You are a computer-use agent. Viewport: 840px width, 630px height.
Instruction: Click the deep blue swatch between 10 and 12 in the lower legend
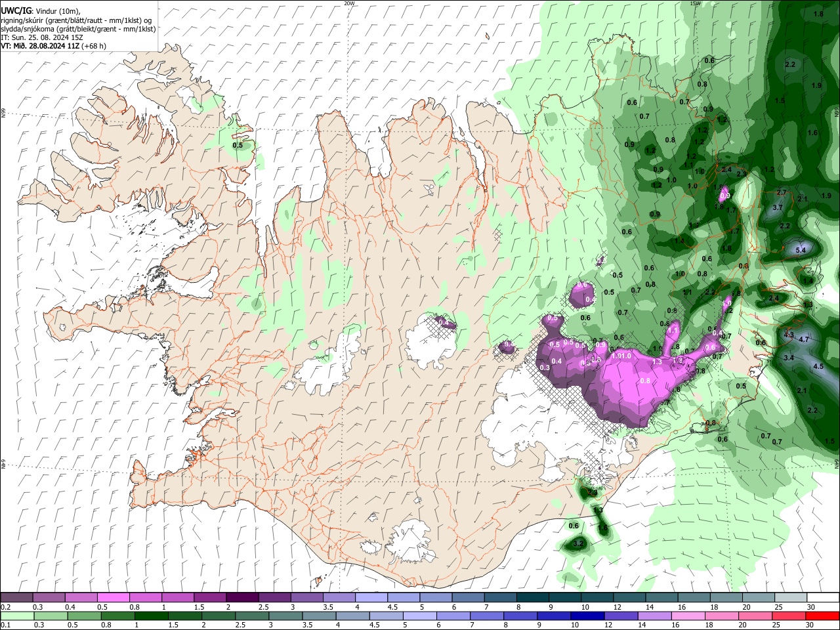[588, 616]
